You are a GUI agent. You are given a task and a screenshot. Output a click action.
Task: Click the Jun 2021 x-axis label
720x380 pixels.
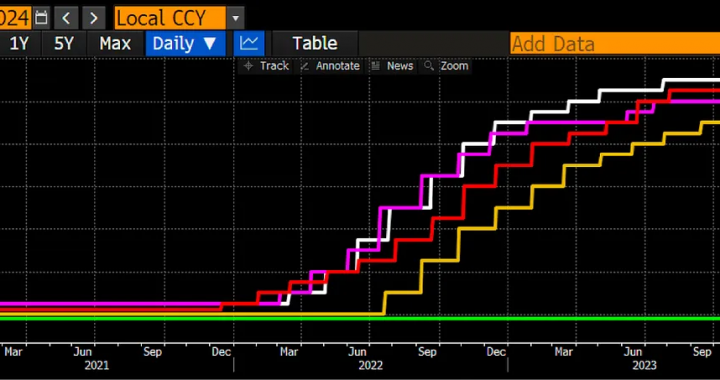click(83, 352)
